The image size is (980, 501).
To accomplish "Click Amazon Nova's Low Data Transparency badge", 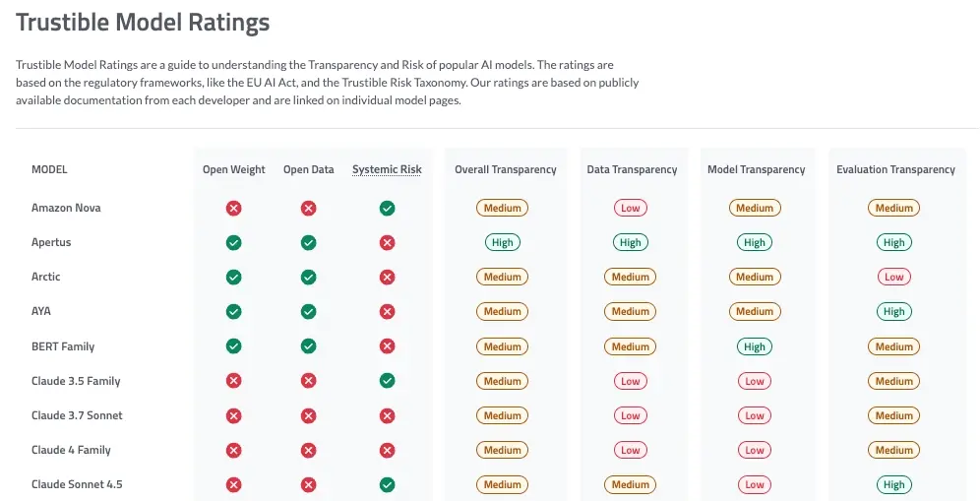I will click(630, 209).
